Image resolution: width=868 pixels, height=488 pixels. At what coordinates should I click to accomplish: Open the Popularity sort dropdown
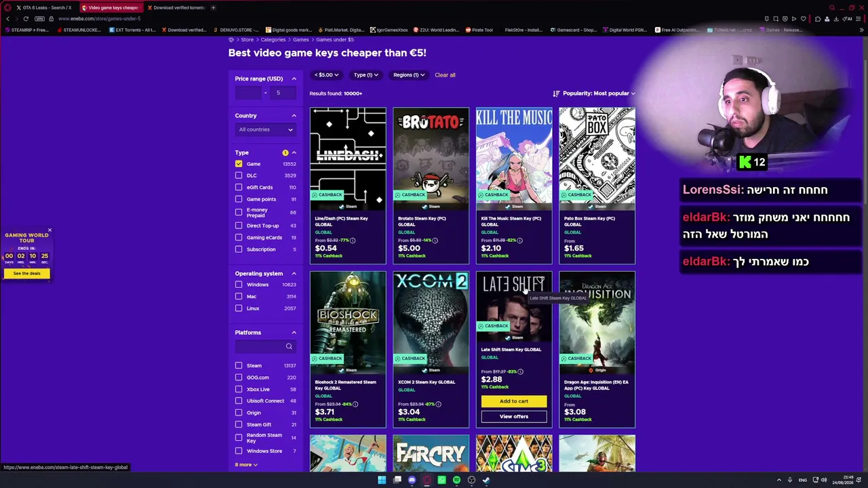pos(595,94)
